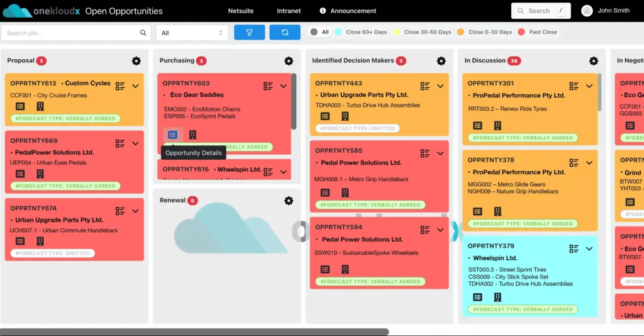Expand OPPRTNTY674 card chevron
This screenshot has height=336, width=644.
(136, 211)
